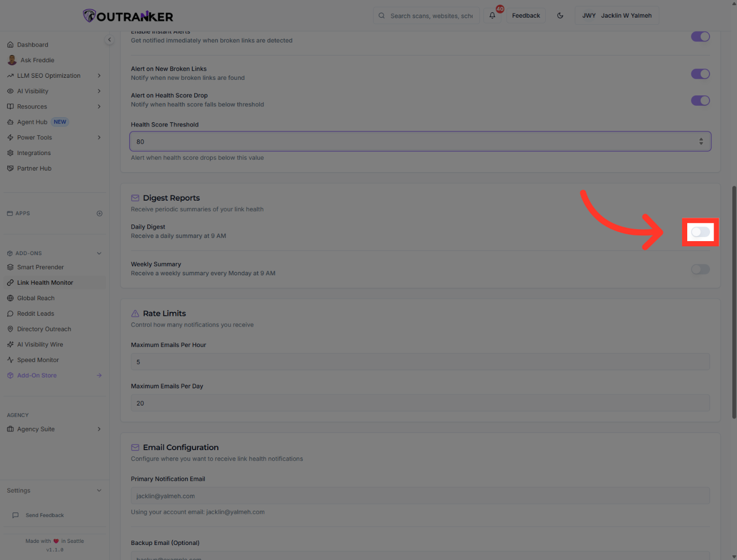Click the search magnifier icon
This screenshot has width=737, height=560.
pyautogui.click(x=381, y=16)
